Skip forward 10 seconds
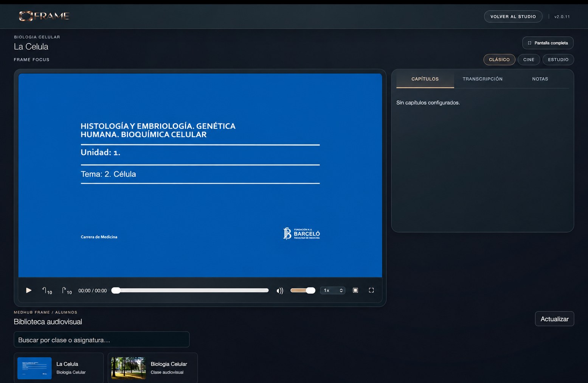588x383 pixels. pyautogui.click(x=67, y=290)
